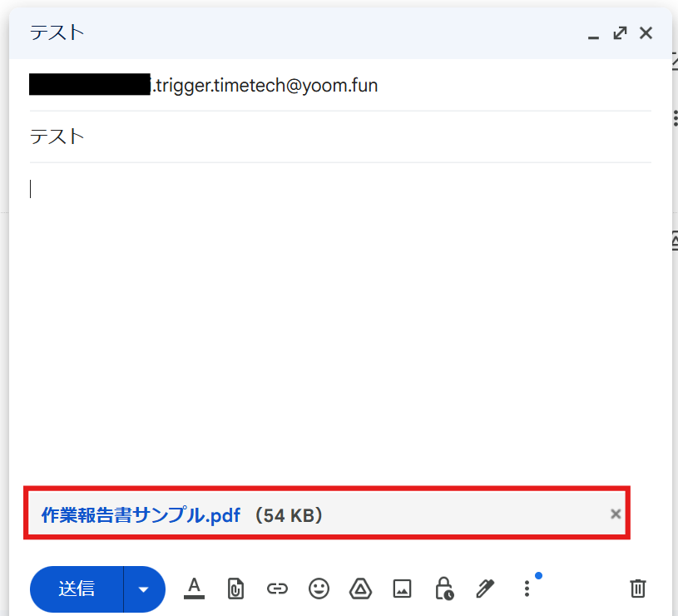Image resolution: width=678 pixels, height=616 pixels.
Task: Open the send options dropdown arrow
Action: 144,589
